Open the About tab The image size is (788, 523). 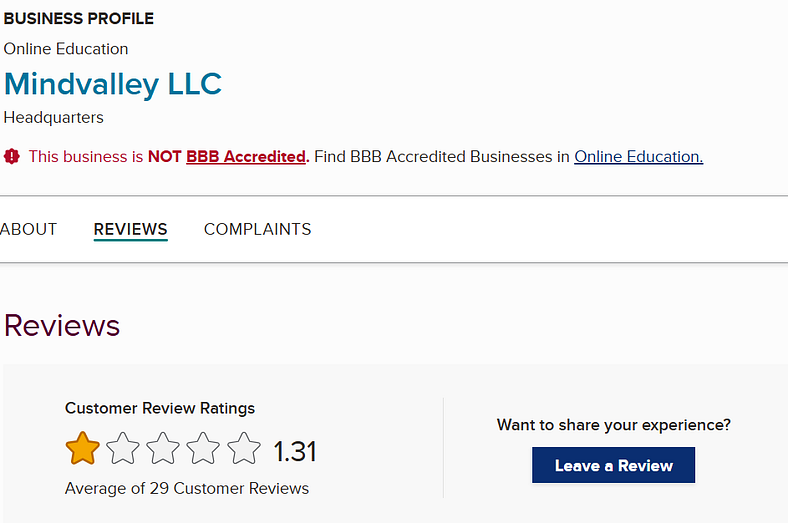click(29, 229)
